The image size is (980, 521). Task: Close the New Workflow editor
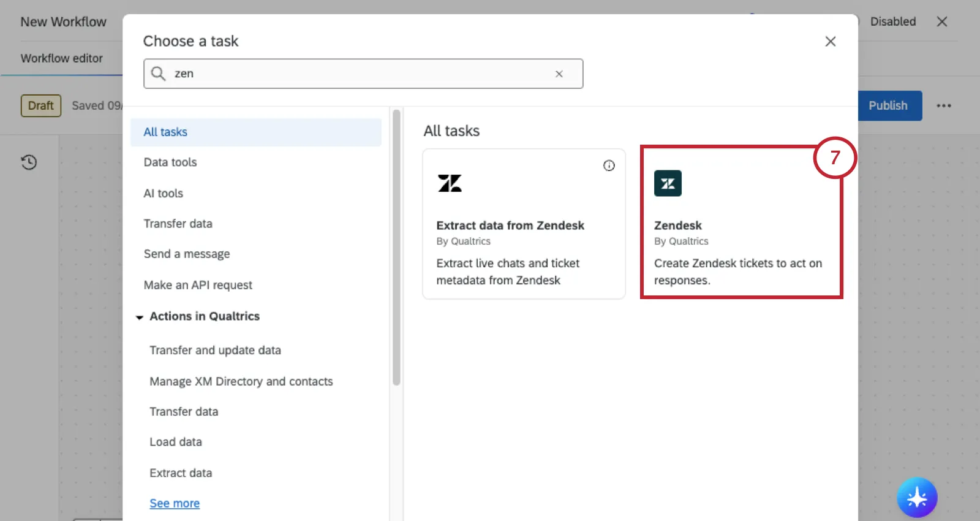point(942,21)
